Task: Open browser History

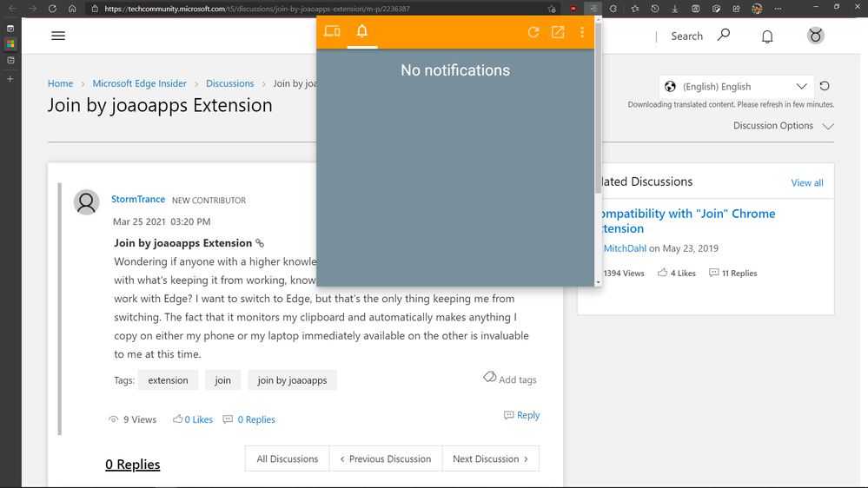Action: pyautogui.click(x=655, y=9)
